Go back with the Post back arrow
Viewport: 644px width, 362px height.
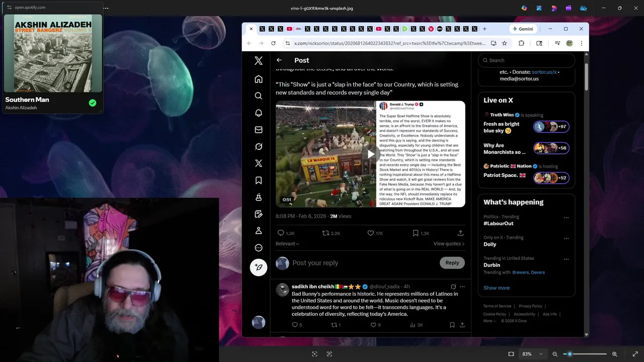coord(279,60)
